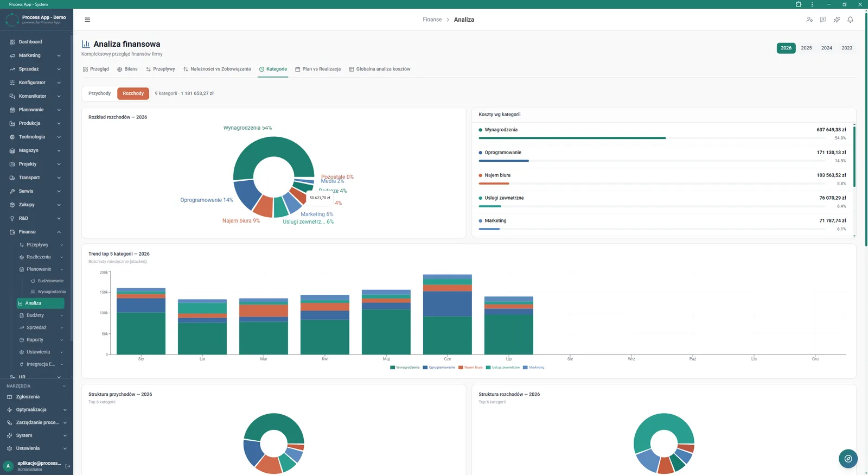Open Zgłoszenia in tools section
Viewport: 868px width, 475px height.
(28, 397)
